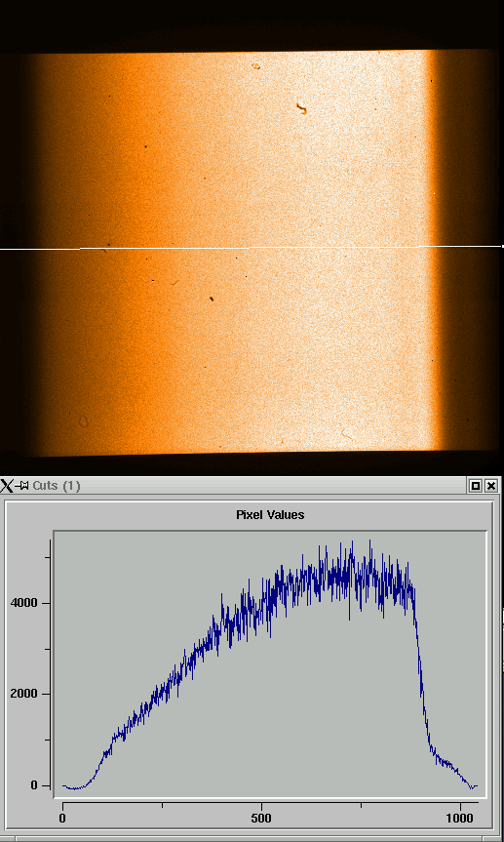Click the 1000 label on the x-axis

[460, 819]
